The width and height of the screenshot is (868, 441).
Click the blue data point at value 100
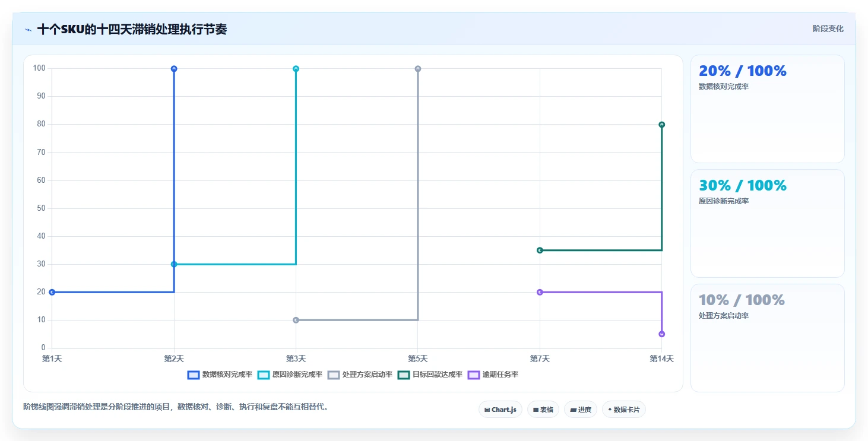click(174, 69)
